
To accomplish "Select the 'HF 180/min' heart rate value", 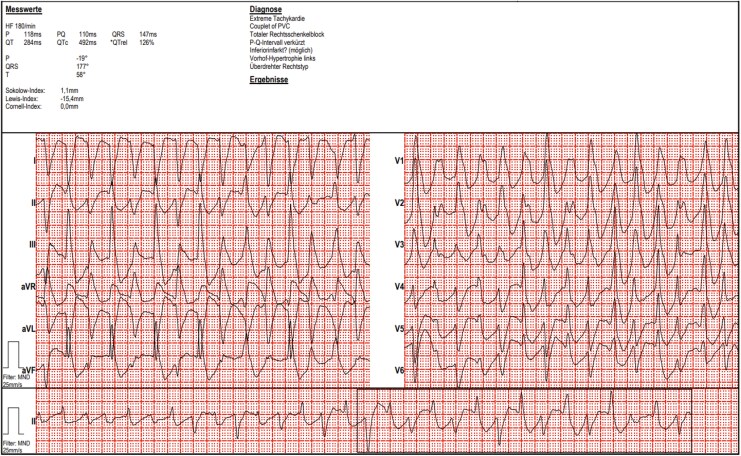I will [20, 26].
